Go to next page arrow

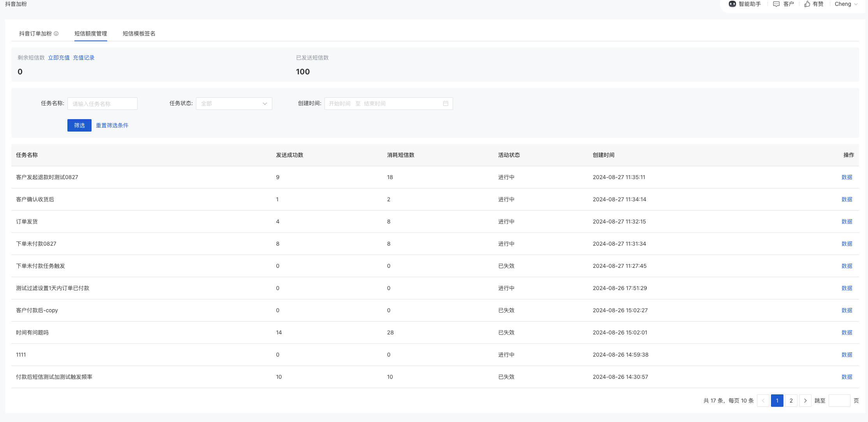[x=805, y=401]
